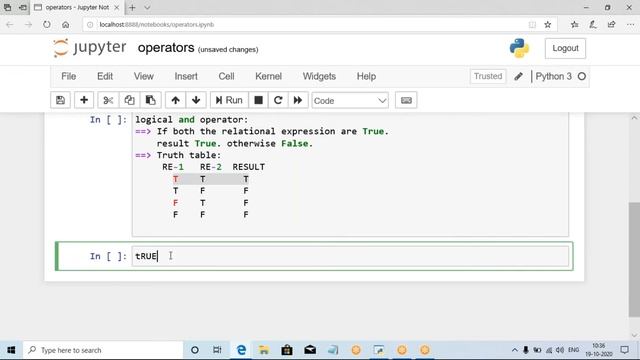
Task: Restart kernel and run all fast-forward icon
Action: pos(298,100)
